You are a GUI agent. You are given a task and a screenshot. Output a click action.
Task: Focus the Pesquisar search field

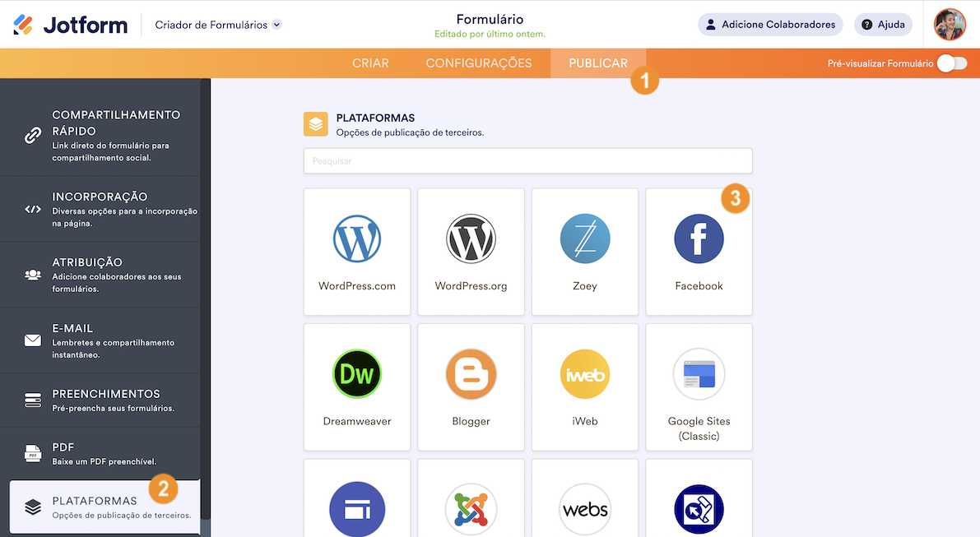[528, 160]
